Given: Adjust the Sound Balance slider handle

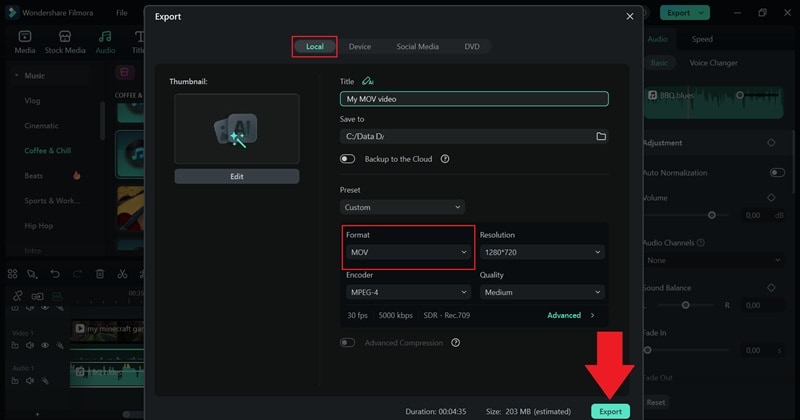Looking at the screenshot, I should 685,305.
